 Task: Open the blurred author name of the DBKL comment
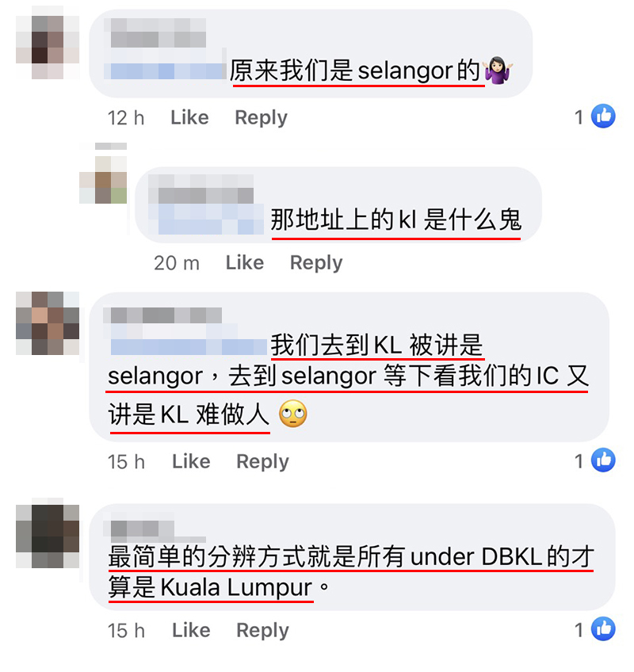pos(143,529)
